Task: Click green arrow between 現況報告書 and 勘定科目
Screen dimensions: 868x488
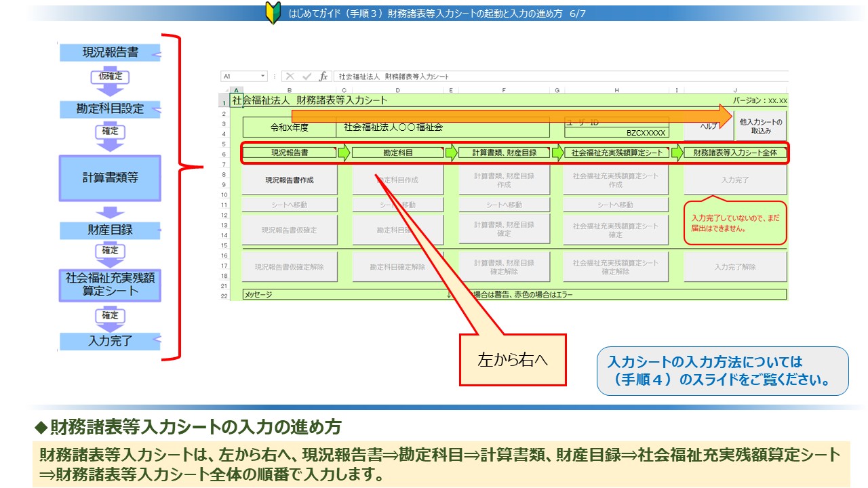Action: [x=344, y=153]
